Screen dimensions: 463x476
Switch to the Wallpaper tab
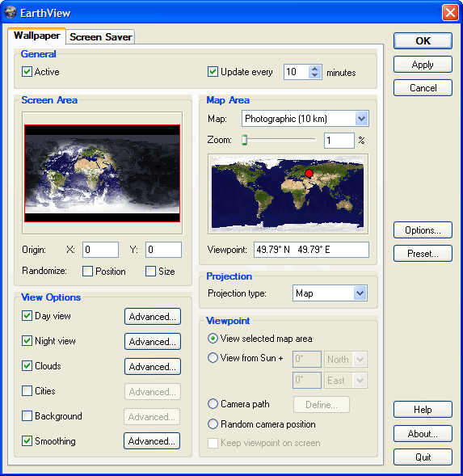[36, 36]
